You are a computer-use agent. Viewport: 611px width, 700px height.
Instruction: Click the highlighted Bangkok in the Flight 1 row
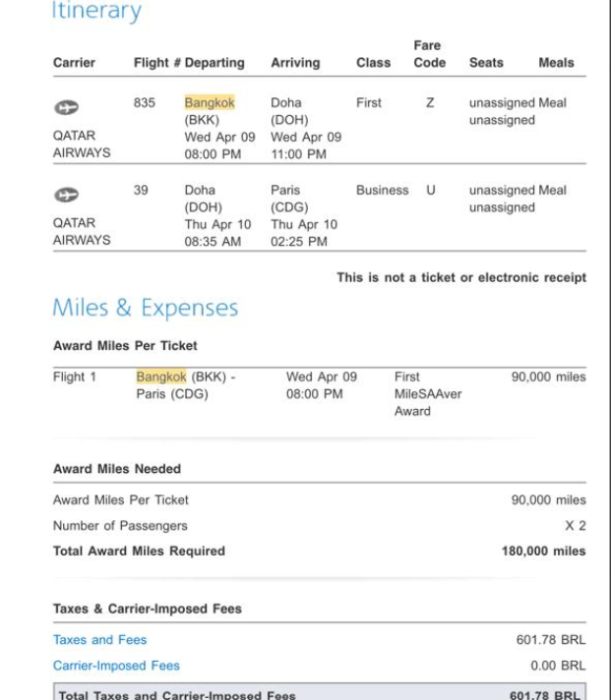click(161, 377)
